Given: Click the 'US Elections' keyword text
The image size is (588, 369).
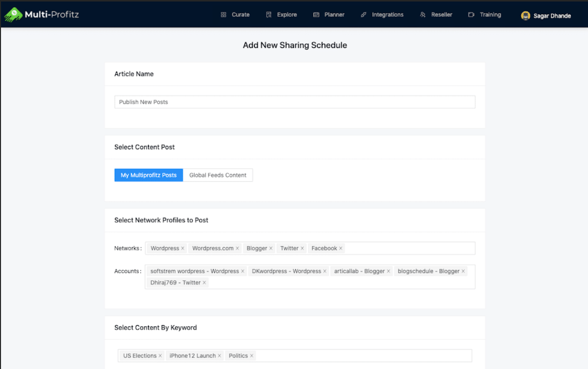Looking at the screenshot, I should pos(140,356).
